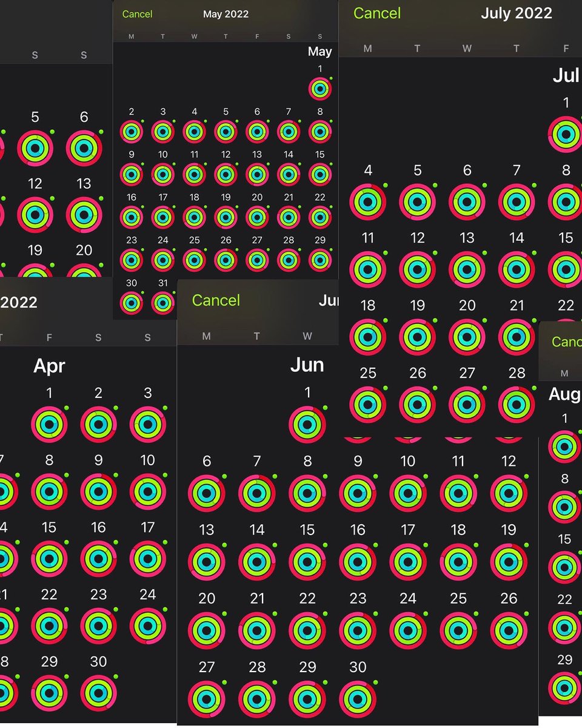View June 15 activity rings
This screenshot has width=582, height=728.
click(307, 562)
